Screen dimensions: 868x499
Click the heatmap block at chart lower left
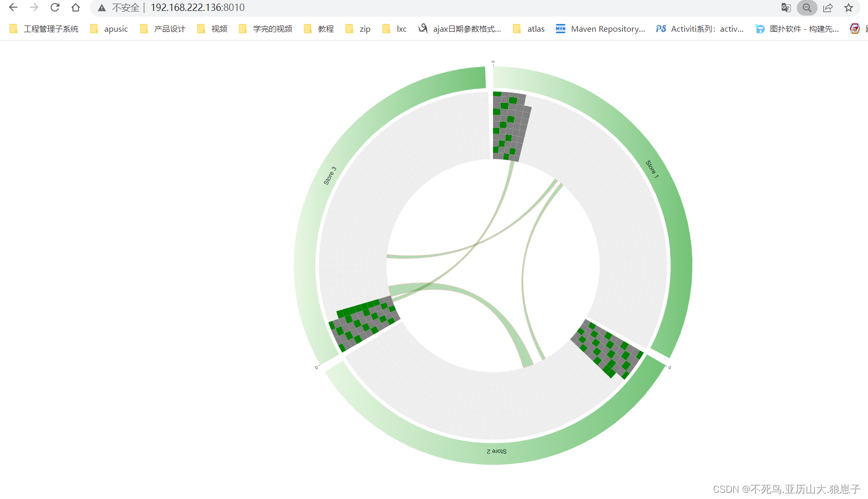click(364, 324)
